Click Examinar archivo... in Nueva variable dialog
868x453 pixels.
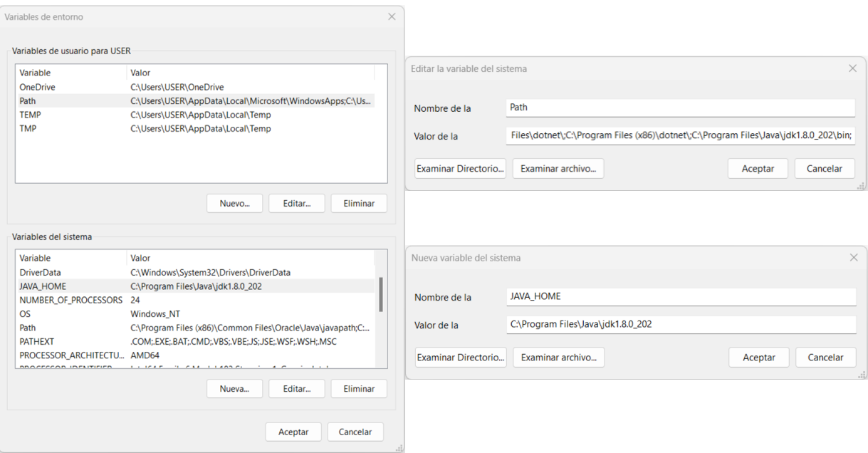tap(558, 358)
